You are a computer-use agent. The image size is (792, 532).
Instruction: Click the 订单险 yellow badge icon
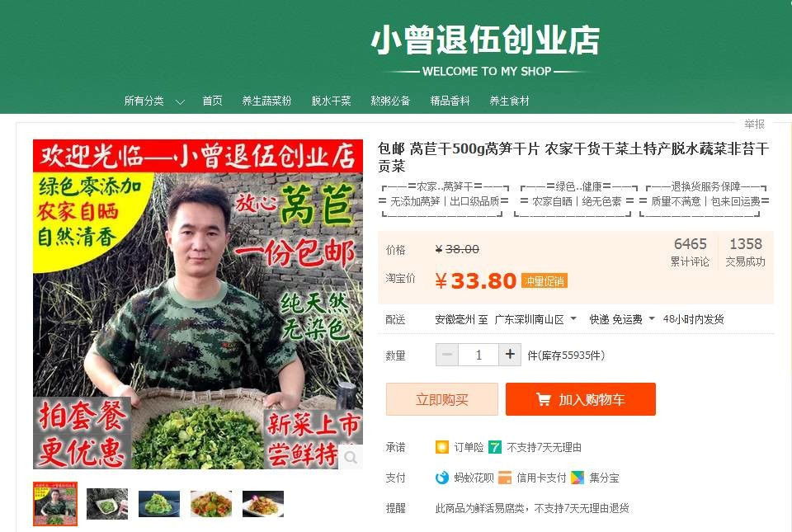click(442, 447)
